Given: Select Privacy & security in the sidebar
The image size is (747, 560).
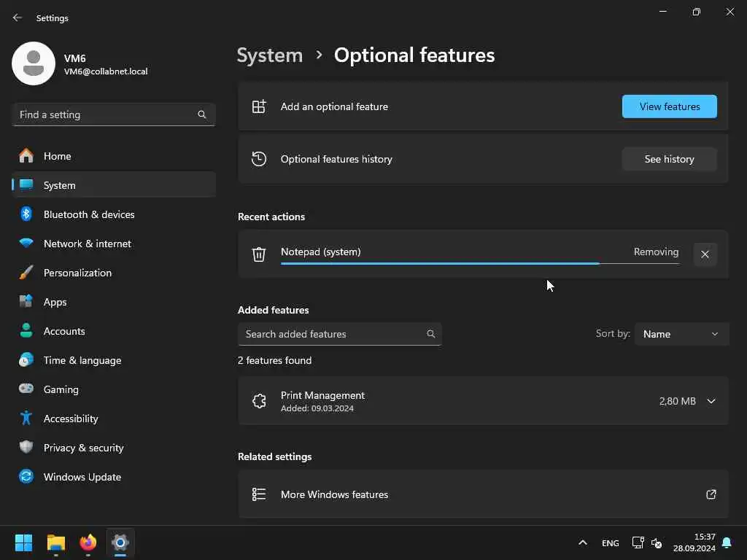Looking at the screenshot, I should click(x=83, y=448).
